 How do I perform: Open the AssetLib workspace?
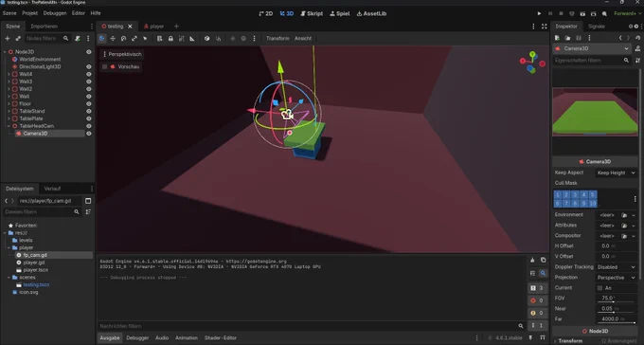(x=371, y=13)
